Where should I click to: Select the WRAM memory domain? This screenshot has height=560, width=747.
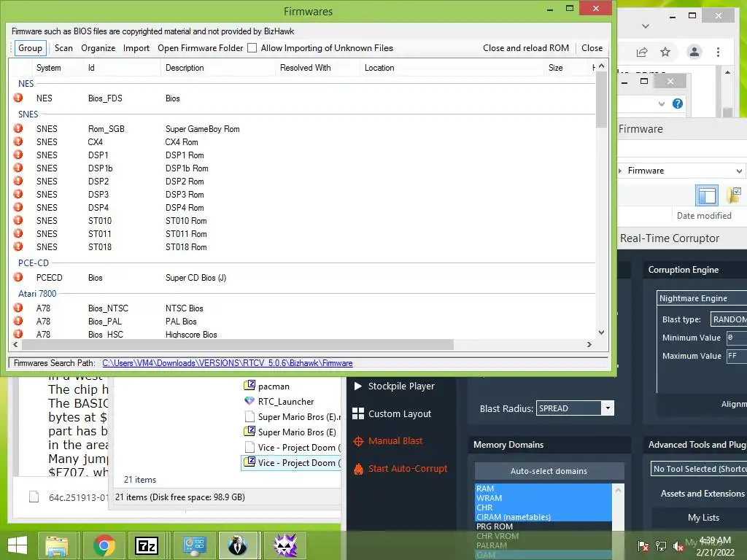[543, 497]
